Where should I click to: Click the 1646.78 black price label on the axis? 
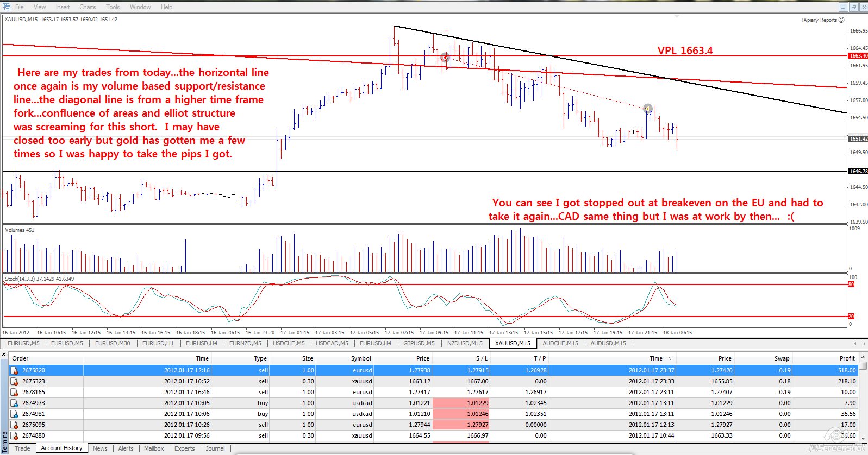[x=858, y=172]
